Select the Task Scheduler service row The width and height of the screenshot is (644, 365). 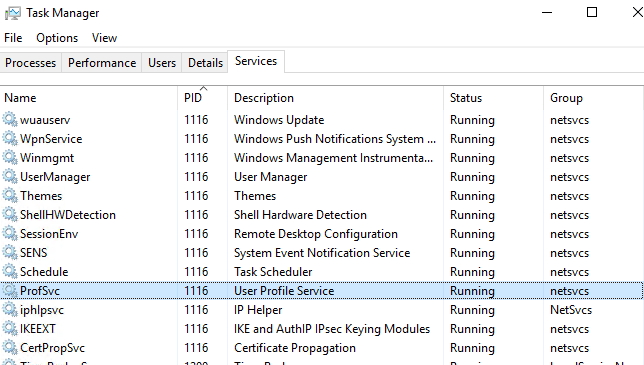(322, 271)
